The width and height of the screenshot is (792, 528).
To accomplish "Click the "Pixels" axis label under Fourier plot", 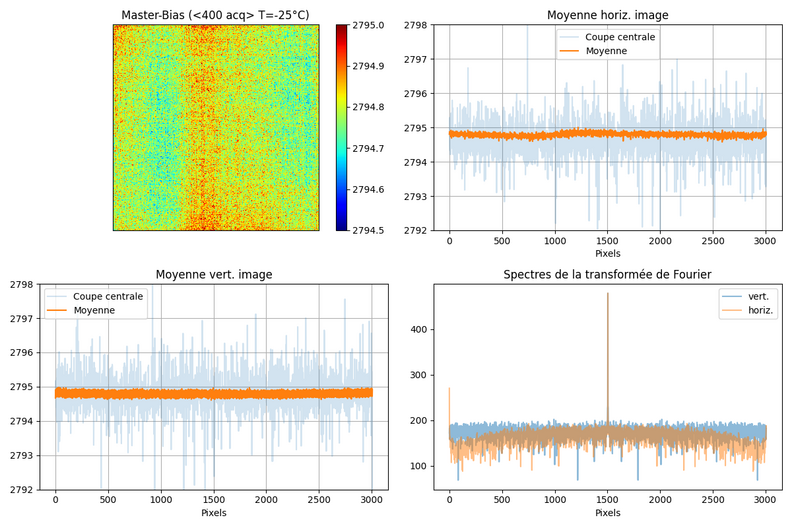I will tap(607, 512).
